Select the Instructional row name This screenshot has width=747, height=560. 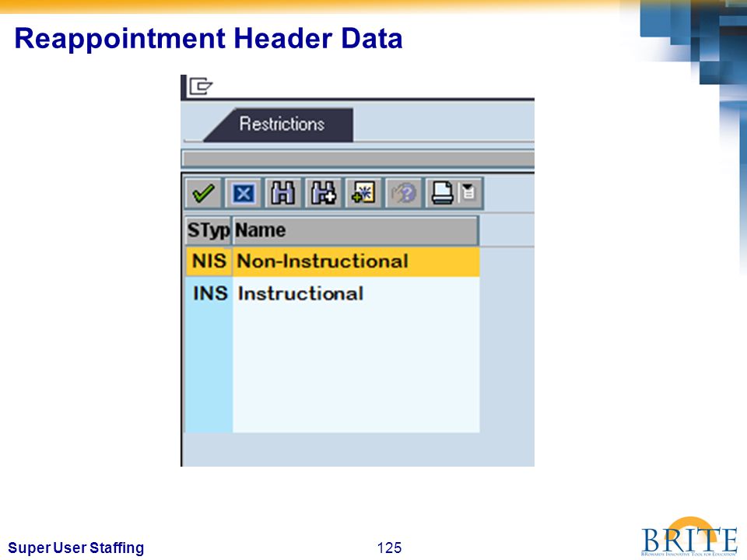coord(300,293)
